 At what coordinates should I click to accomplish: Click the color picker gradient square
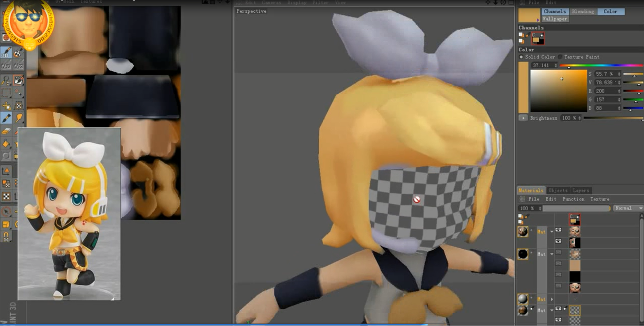[558, 91]
